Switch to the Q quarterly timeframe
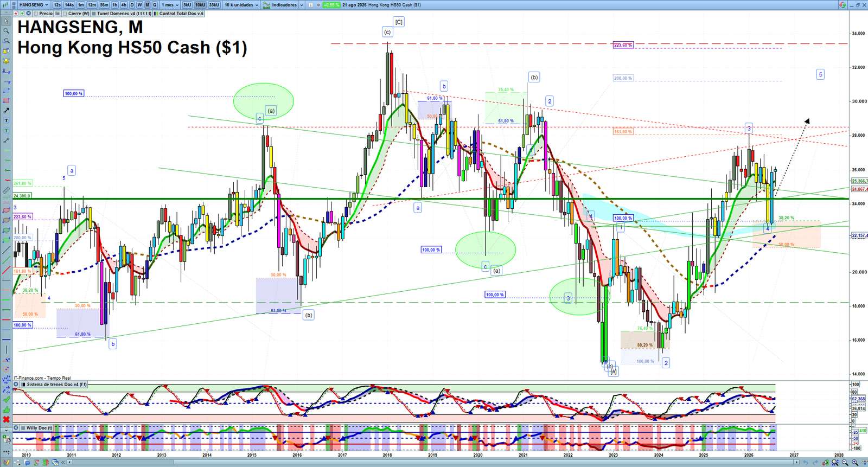This screenshot has width=868, height=467. click(x=155, y=5)
